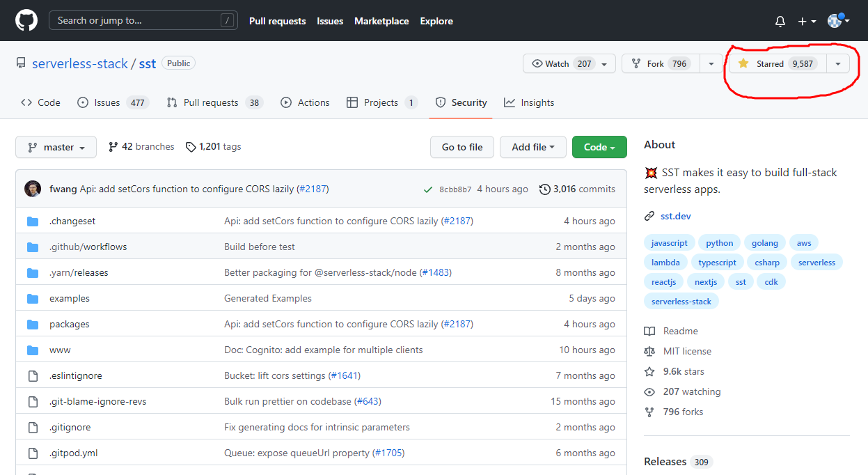Expand the star lists dropdown arrow
868x475 pixels.
(x=837, y=63)
